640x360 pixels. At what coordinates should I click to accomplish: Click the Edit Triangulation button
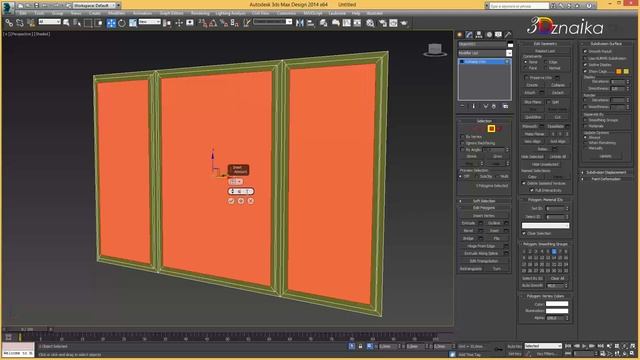point(484,261)
